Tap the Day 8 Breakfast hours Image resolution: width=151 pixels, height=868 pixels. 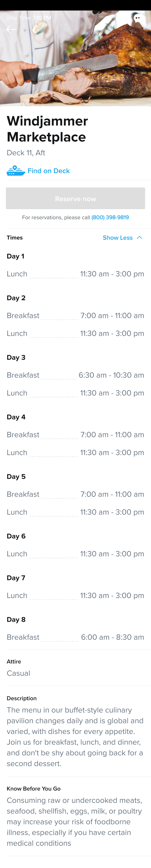point(113,637)
